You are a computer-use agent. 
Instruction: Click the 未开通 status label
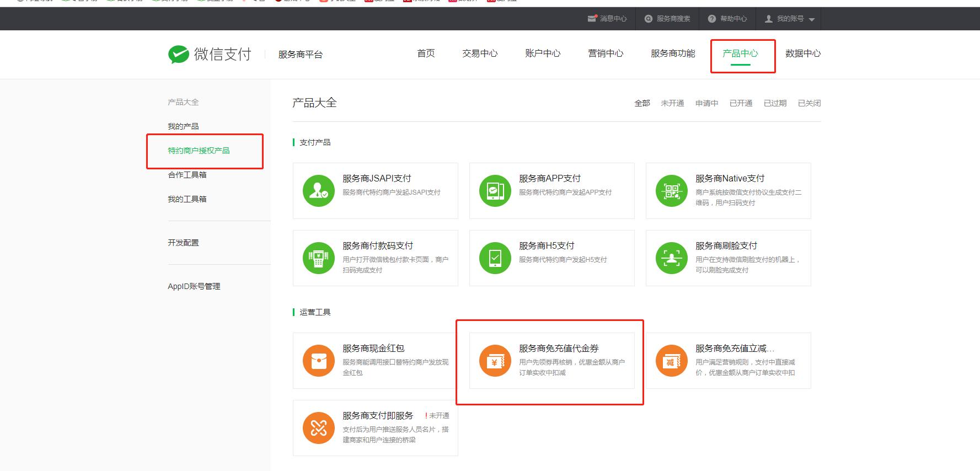click(x=438, y=416)
